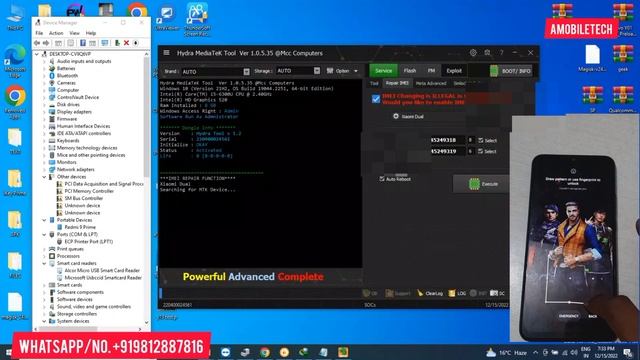Collapse the Portable Devices node
Image resolution: width=640 pixels, height=360 pixels.
[x=44, y=220]
